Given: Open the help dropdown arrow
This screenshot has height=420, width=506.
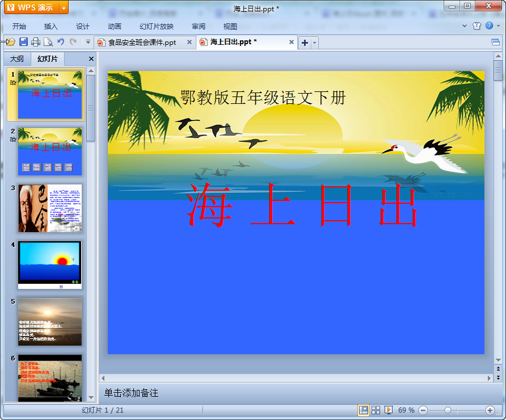Looking at the screenshot, I should click(x=498, y=26).
